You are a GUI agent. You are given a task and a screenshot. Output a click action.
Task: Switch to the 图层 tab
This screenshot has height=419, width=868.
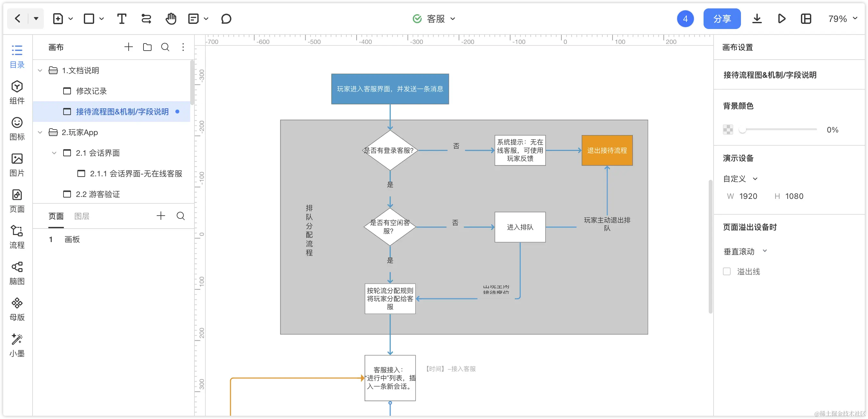(x=82, y=216)
